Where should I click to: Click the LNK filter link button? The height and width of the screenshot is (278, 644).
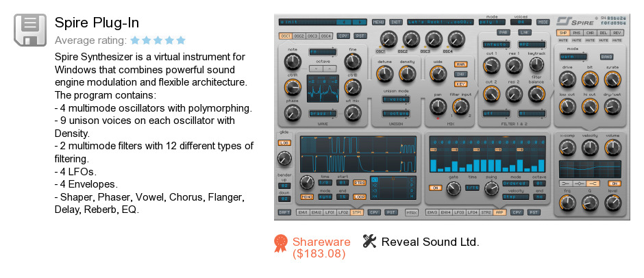coord(524,32)
